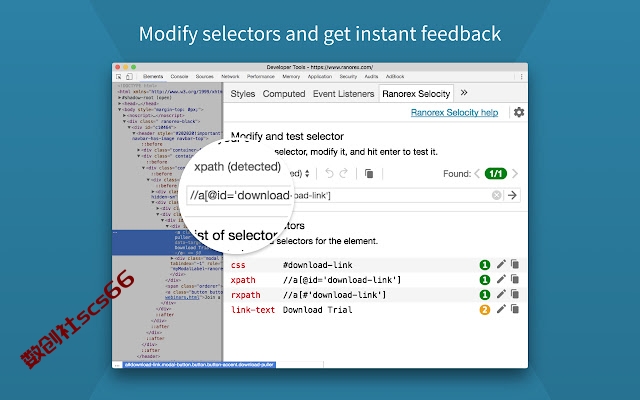This screenshot has width=640, height=400.
Task: Select the Ranorex Selocity tab
Action: pyautogui.click(x=416, y=94)
